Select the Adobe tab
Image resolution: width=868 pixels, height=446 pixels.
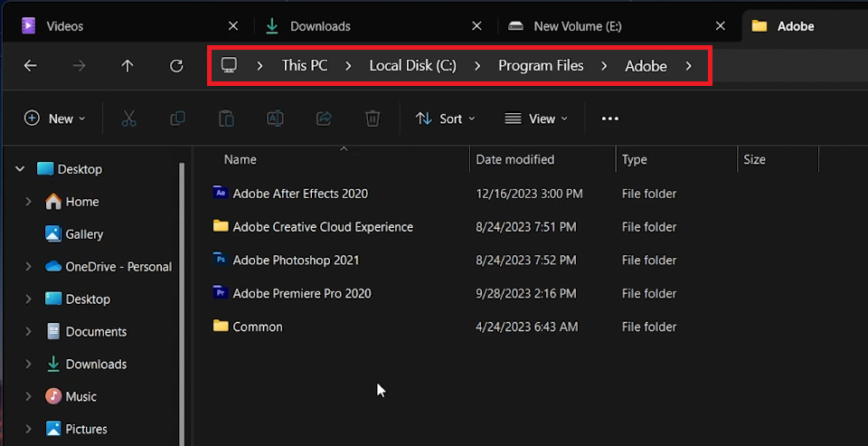click(805, 26)
